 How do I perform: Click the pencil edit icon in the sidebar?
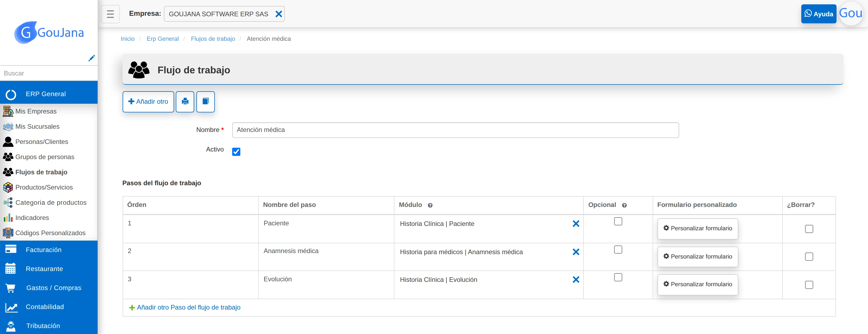pos(91,58)
